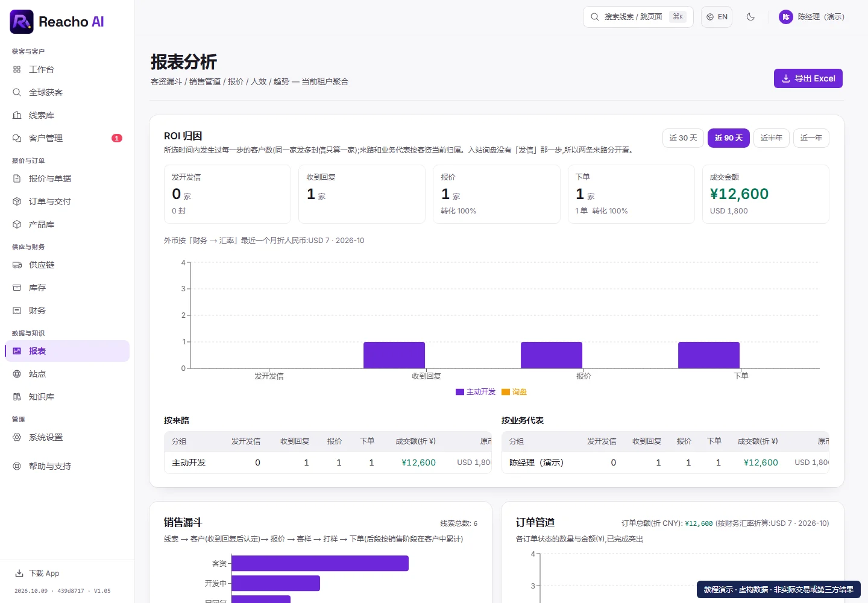Click the magnifier icon in search box
The width and height of the screenshot is (868, 603).
tap(595, 17)
